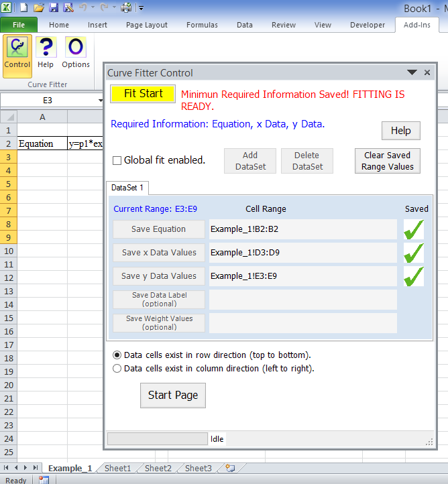Click the Redo arrow icon

click(x=105, y=7)
